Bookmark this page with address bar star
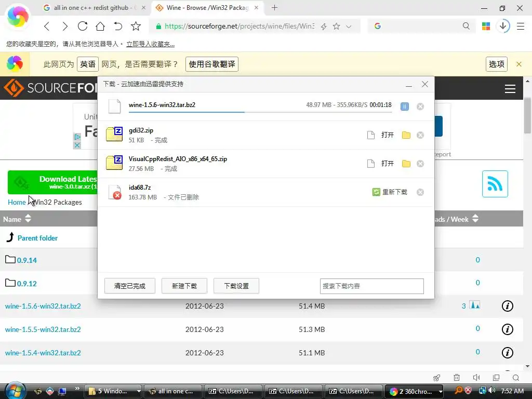This screenshot has width=532, height=399. [x=336, y=26]
